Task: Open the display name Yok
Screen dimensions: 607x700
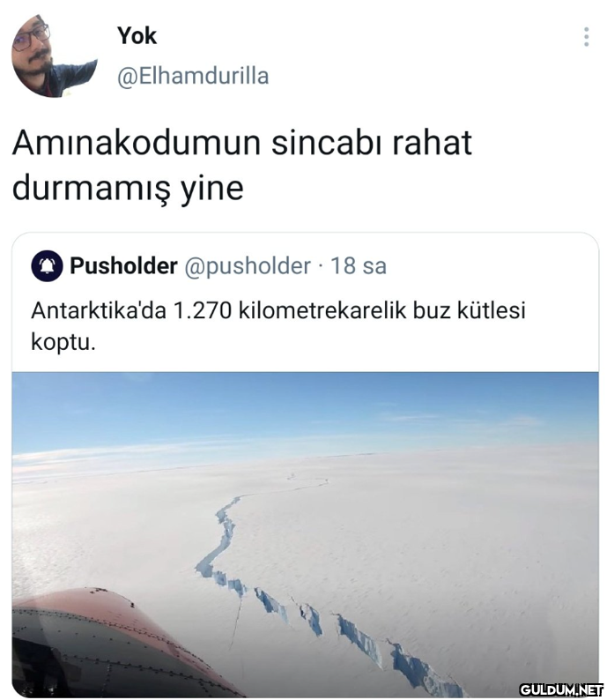Action: [137, 36]
